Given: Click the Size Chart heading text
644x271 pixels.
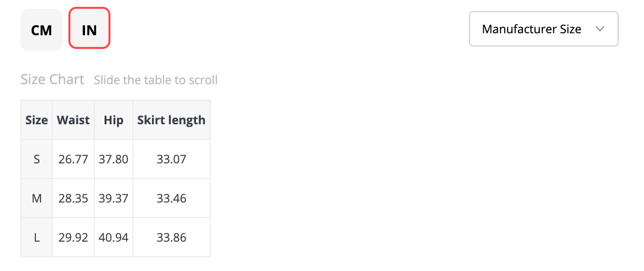Looking at the screenshot, I should (52, 79).
